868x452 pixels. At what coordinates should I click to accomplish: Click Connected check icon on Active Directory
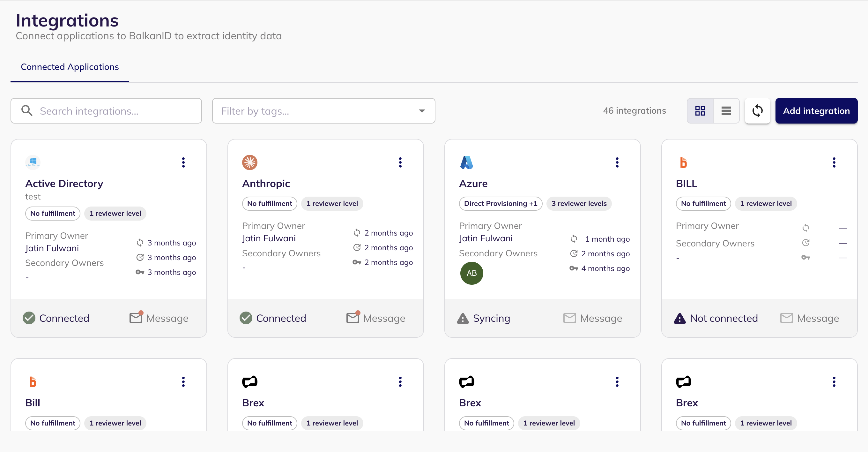(29, 318)
